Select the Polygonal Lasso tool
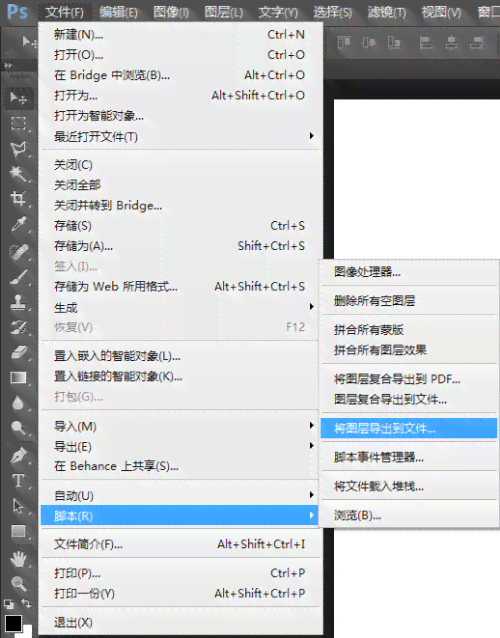 (18, 149)
